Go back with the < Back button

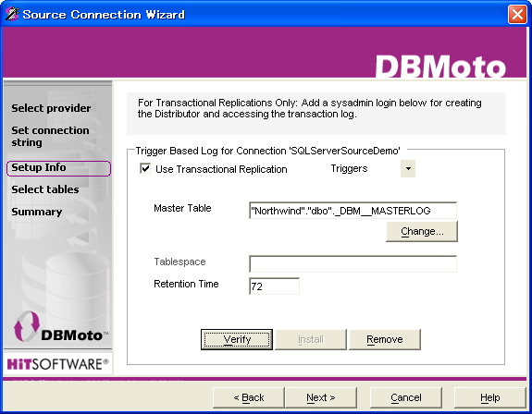(x=249, y=397)
